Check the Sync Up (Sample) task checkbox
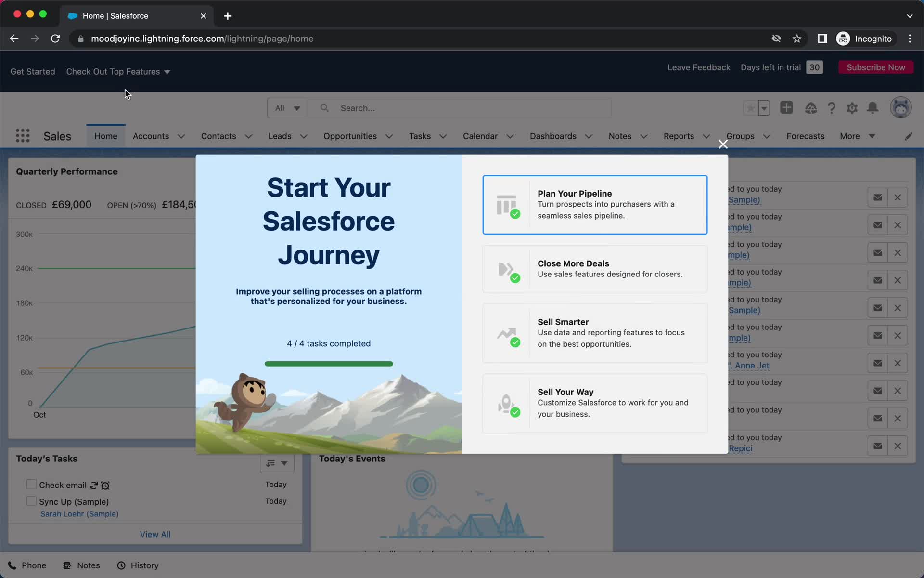Screen dimensions: 924x578 (x=31, y=501)
